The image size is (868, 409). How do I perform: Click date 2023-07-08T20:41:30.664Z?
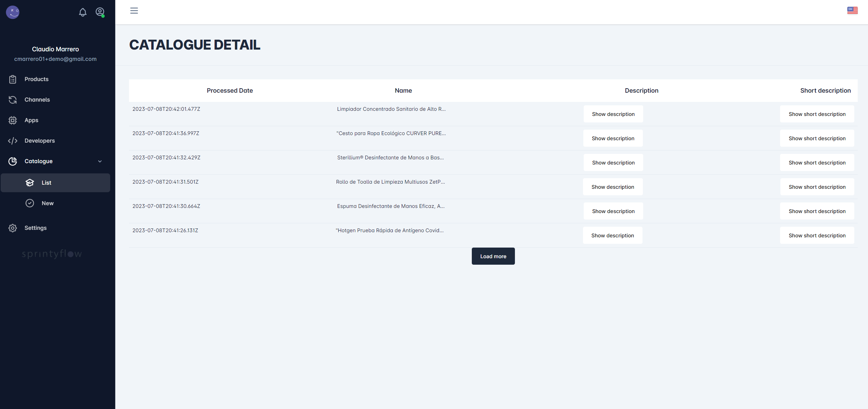coord(166,206)
